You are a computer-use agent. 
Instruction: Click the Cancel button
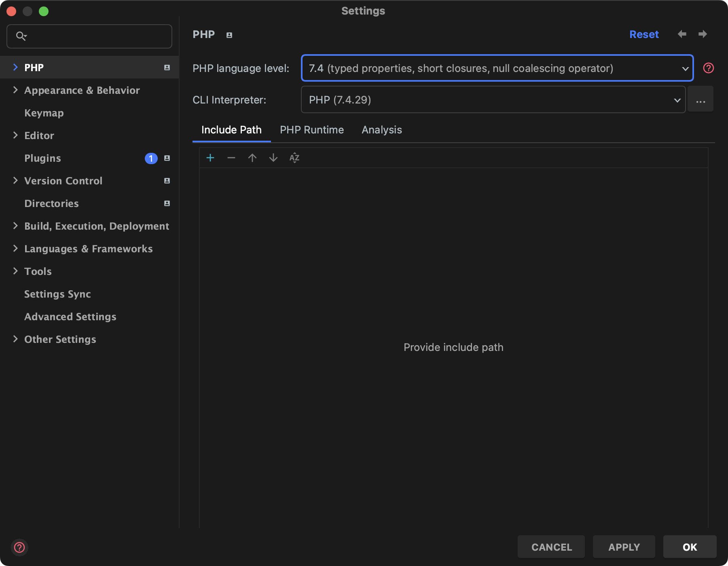(551, 547)
